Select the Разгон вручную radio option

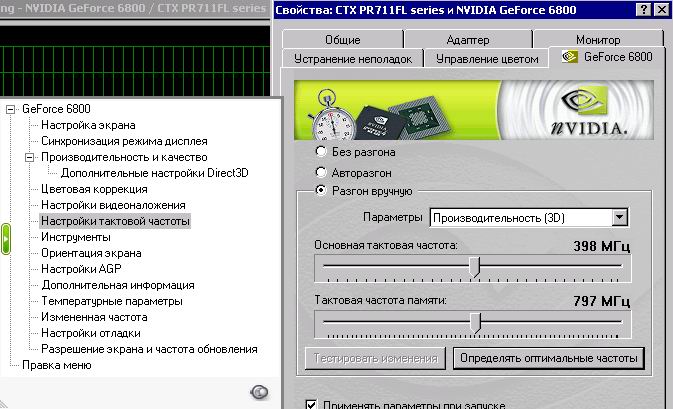coord(321,190)
